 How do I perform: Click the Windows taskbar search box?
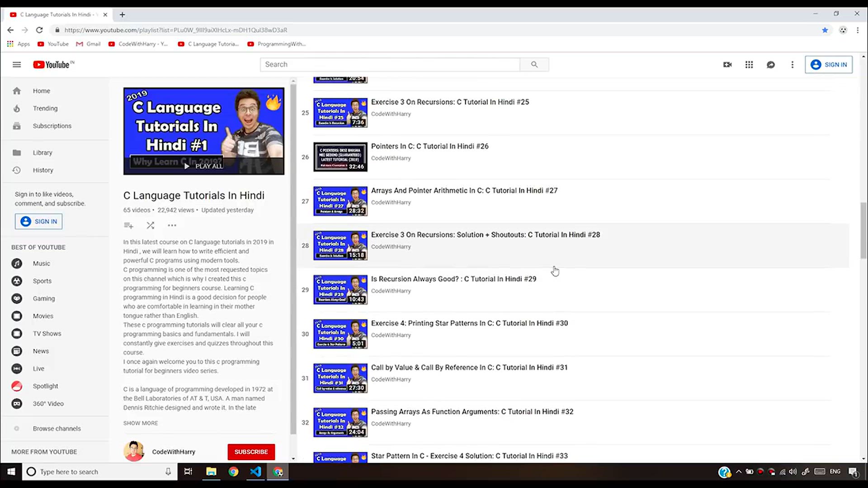99,472
